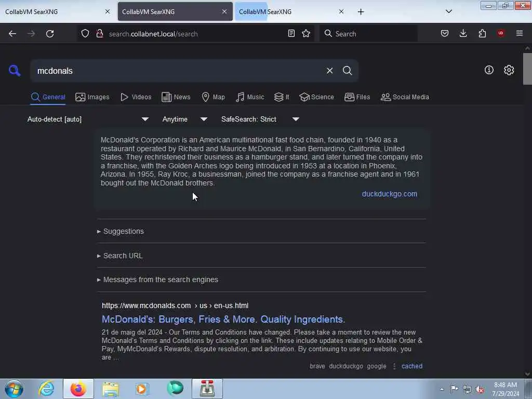Image resolution: width=532 pixels, height=399 pixels.
Task: Open the Auto-detect language dropdown
Action: 88,119
